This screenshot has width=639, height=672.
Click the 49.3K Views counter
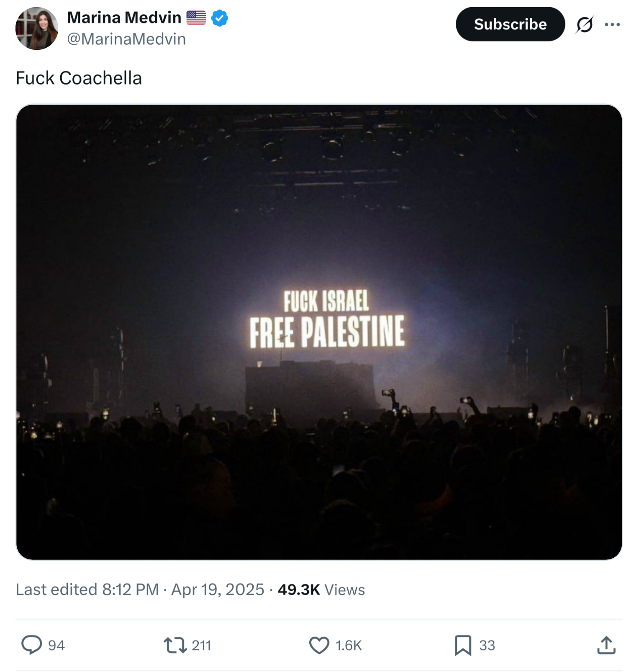[x=321, y=590]
